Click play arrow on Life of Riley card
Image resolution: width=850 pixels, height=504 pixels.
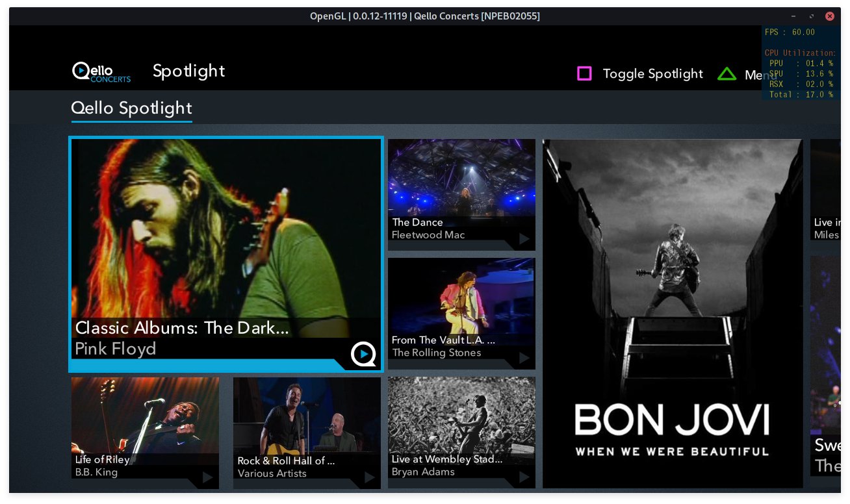click(207, 477)
